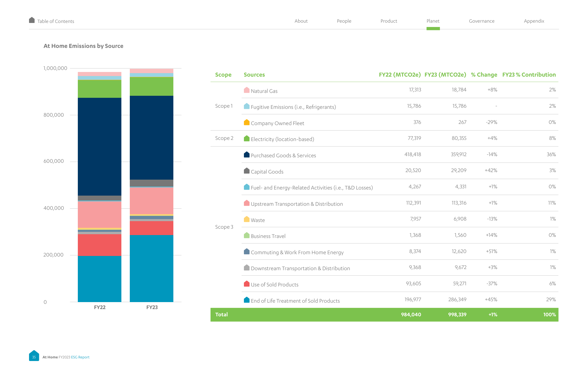Click the Capital Goods legend icon
The height and width of the screenshot is (370, 588).
point(247,171)
